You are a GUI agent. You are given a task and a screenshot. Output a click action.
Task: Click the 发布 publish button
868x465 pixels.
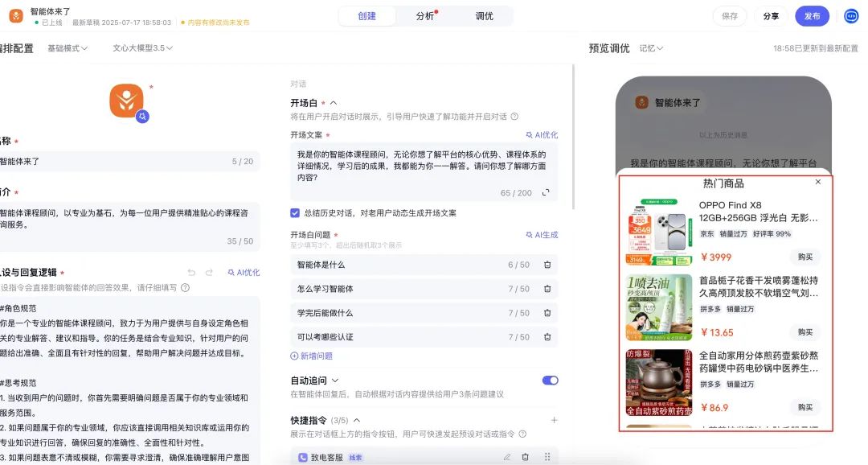(812, 15)
